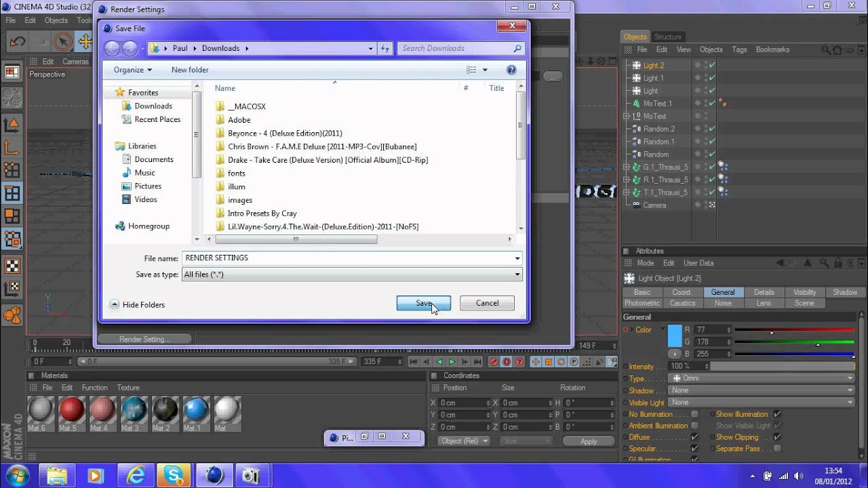Select the red Mat.5 material sphere

[71, 409]
